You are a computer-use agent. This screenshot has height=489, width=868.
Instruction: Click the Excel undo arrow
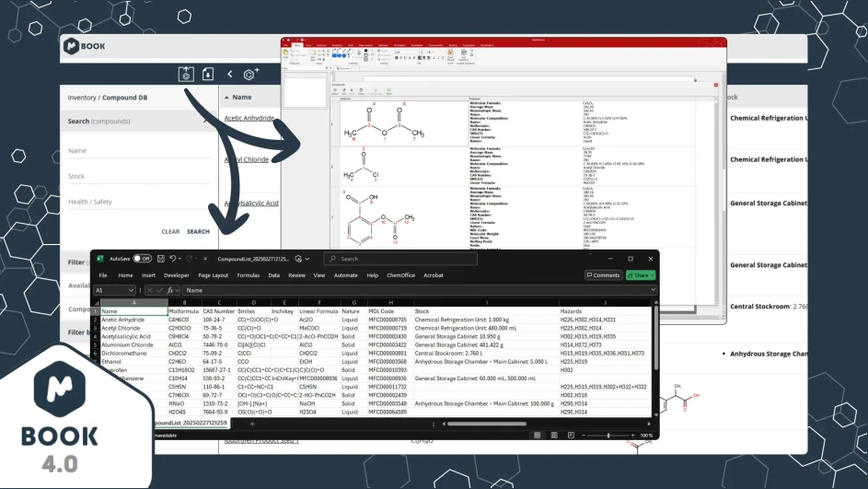[x=173, y=259]
